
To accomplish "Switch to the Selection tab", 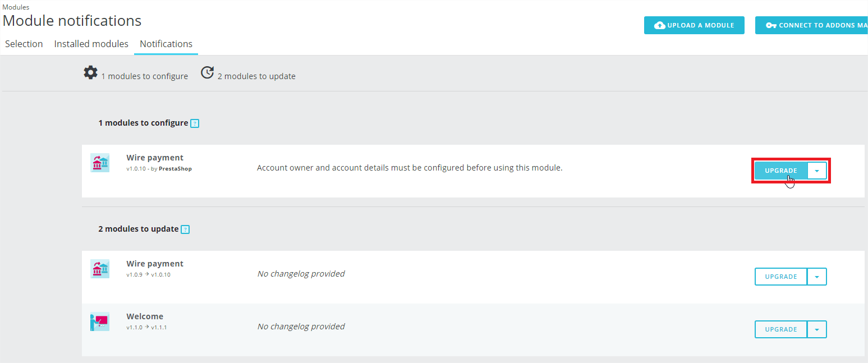I will click(x=24, y=44).
